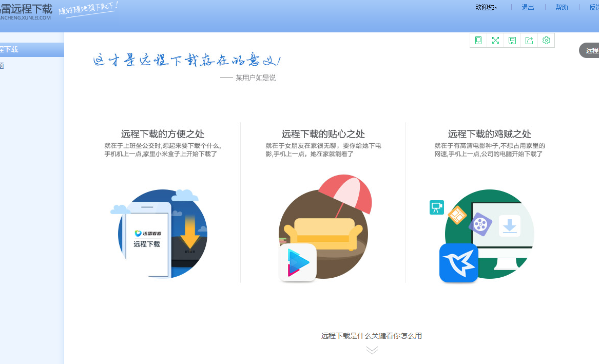Click the green projector screen icon

click(436, 207)
